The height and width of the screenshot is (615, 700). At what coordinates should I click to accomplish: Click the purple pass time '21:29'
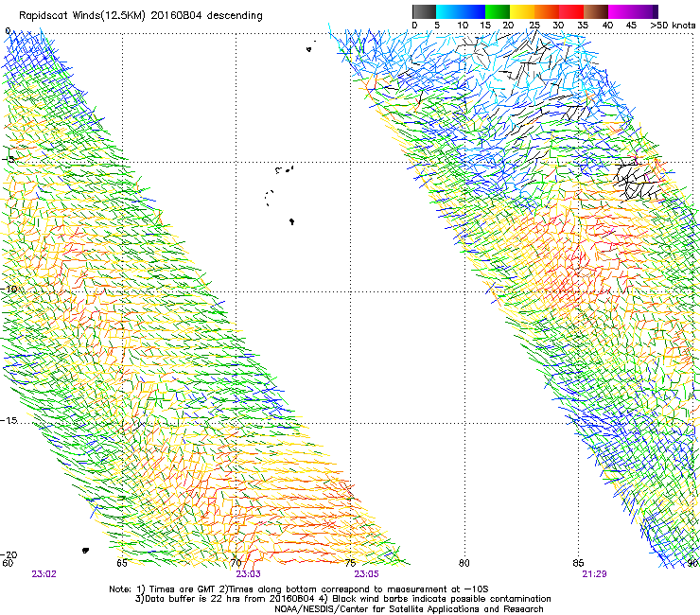point(594,574)
